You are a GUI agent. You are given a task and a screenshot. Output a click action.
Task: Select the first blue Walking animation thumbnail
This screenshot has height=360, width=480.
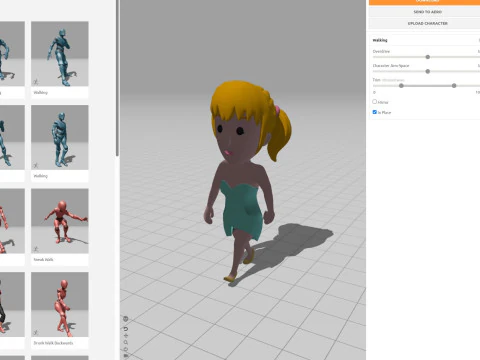click(60, 54)
